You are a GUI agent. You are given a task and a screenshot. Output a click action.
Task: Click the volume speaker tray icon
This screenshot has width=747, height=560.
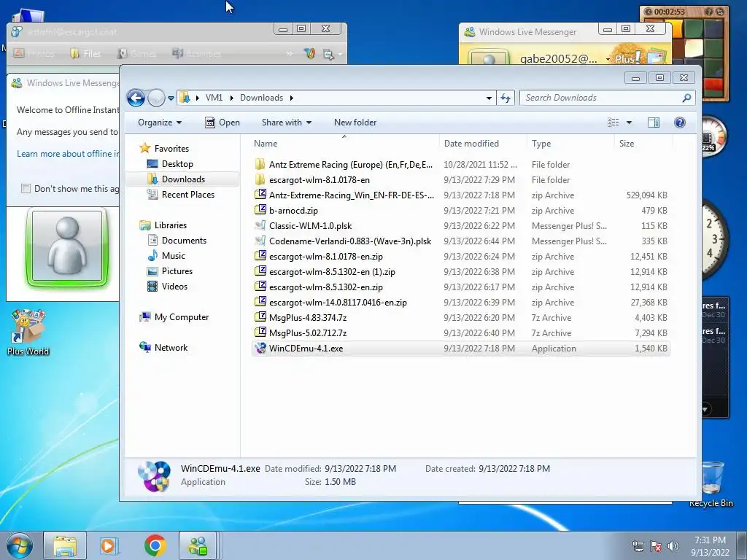(673, 546)
